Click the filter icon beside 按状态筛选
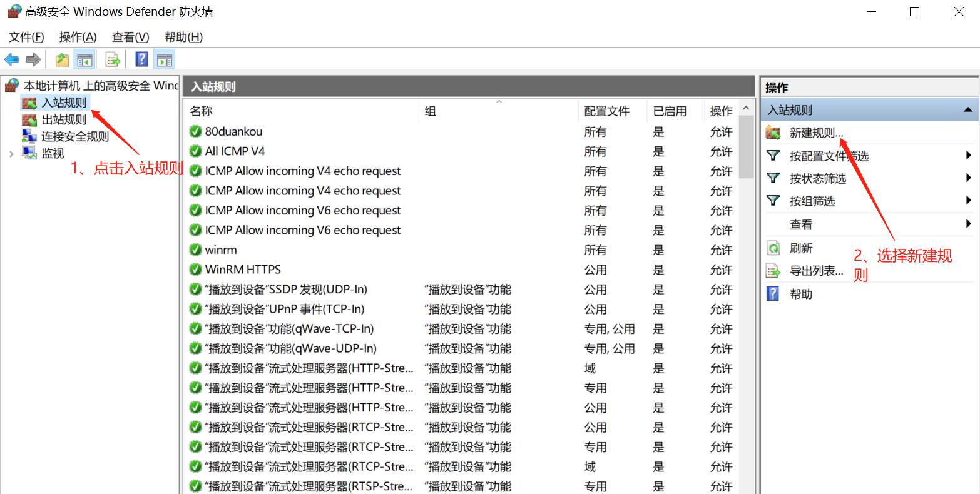This screenshot has height=494, width=980. 773,178
